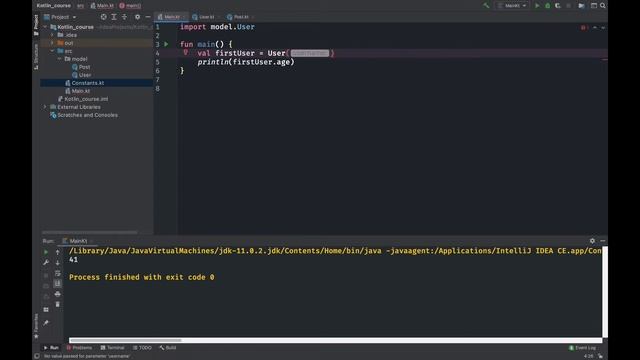The width and height of the screenshot is (640, 360).
Task: Open the Event Log
Action: click(582, 348)
